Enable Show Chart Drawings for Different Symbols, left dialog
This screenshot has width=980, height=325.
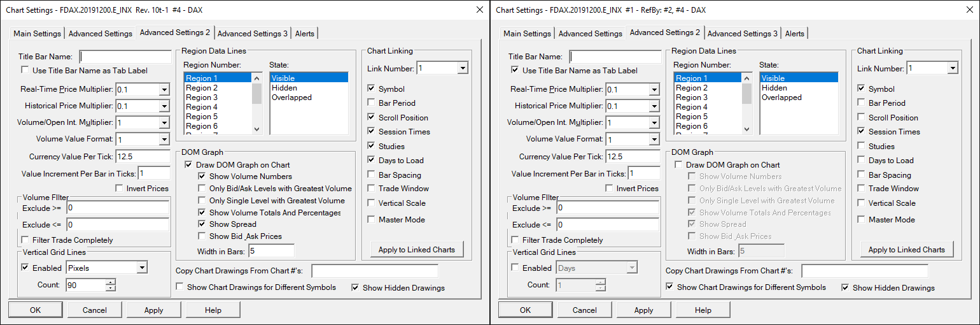(x=179, y=287)
